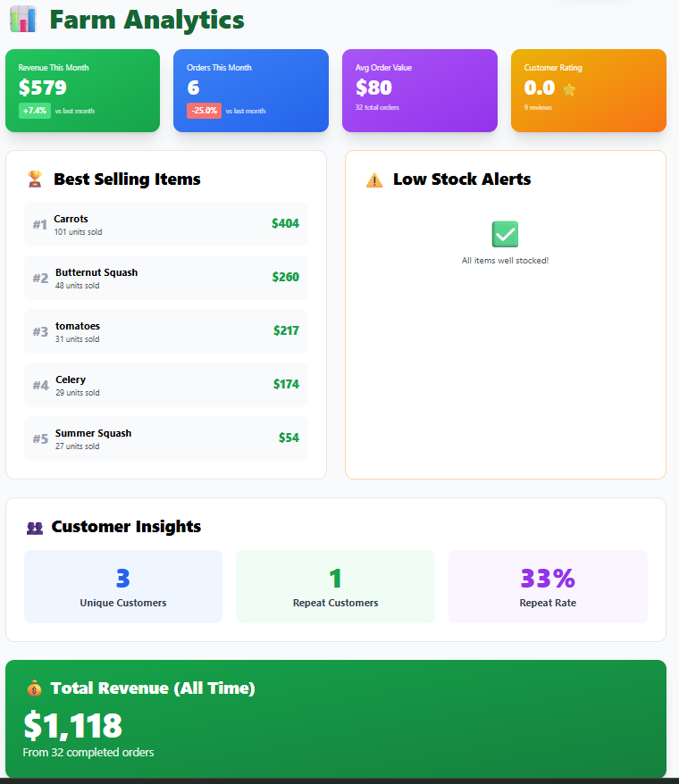Open the Orders This Month card
Screen dimensions: 679x784
click(251, 90)
